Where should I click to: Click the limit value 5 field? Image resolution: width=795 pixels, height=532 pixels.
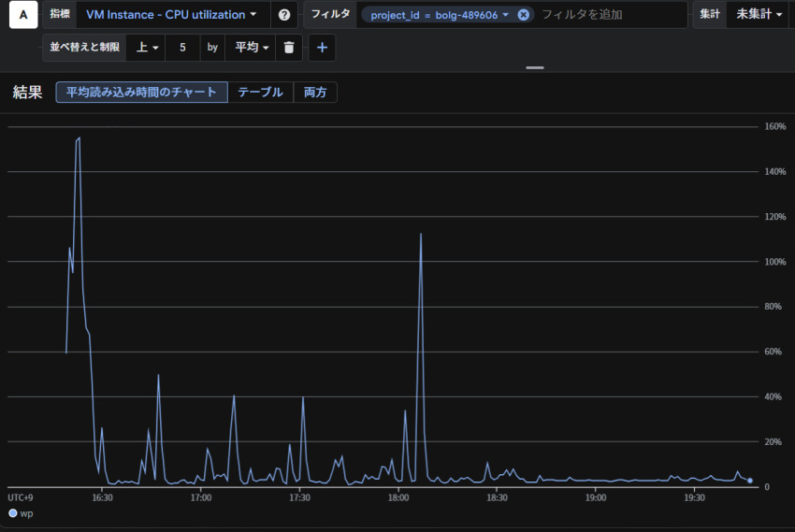182,48
